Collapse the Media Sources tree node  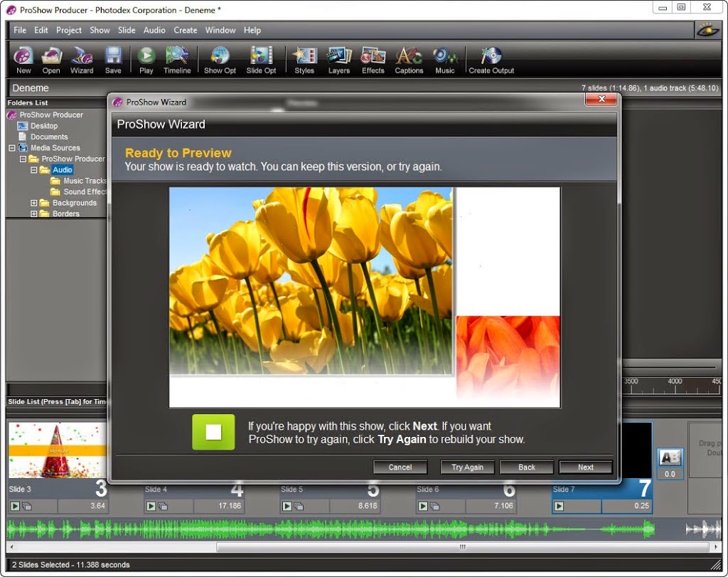point(12,148)
